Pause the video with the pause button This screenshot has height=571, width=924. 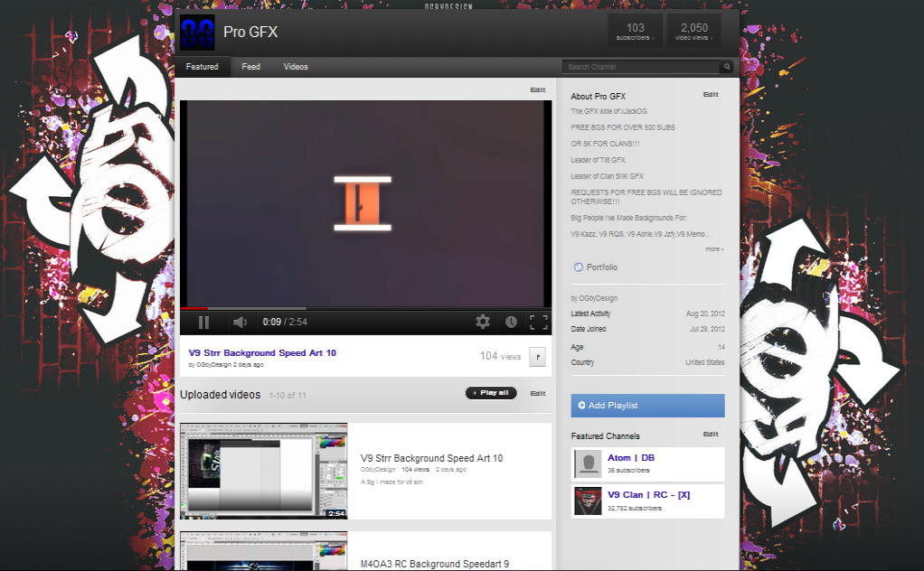click(x=204, y=322)
